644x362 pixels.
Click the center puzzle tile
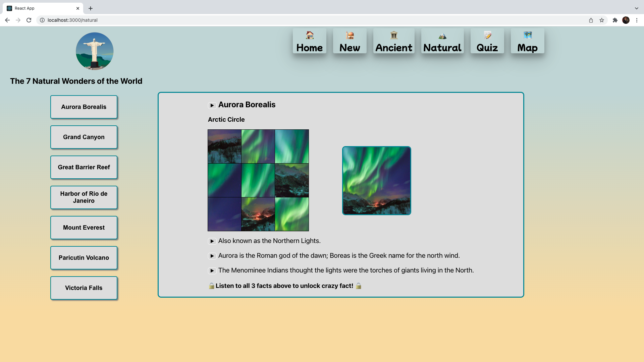point(258,180)
